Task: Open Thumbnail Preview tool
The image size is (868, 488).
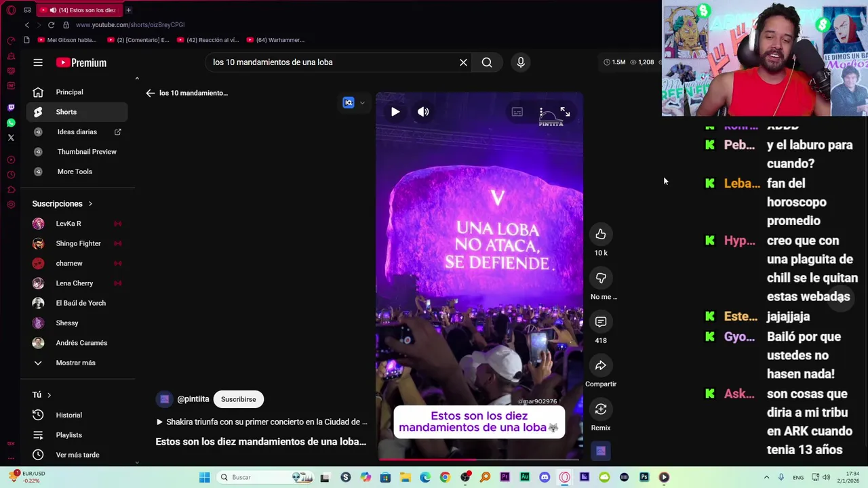Action: (77, 152)
